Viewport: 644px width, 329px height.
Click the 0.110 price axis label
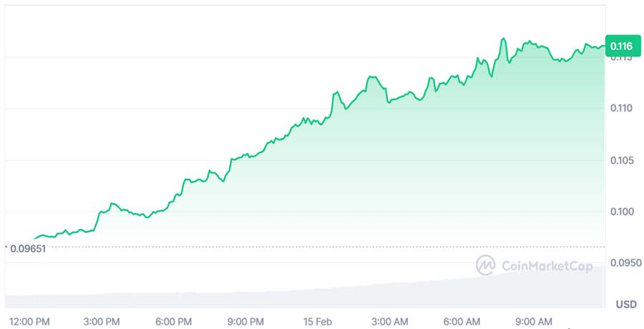tap(620, 108)
